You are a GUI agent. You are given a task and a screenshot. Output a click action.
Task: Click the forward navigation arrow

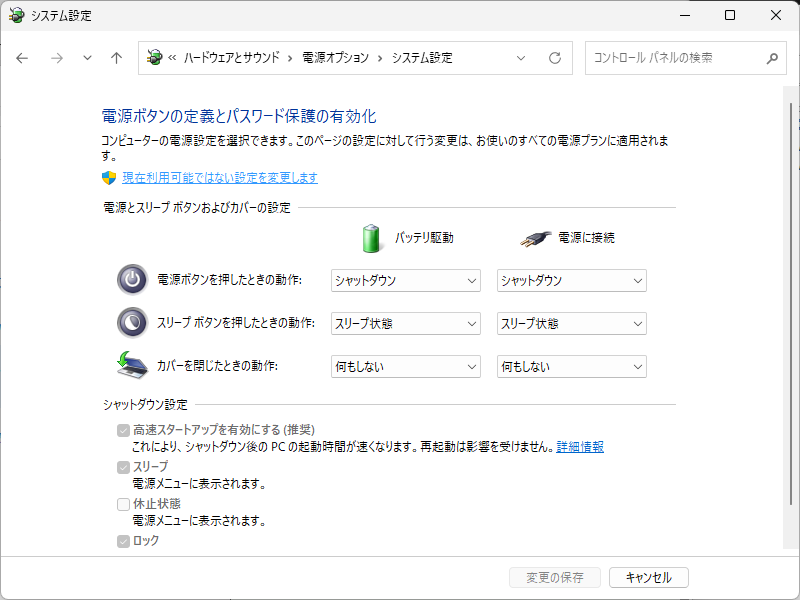click(x=56, y=58)
